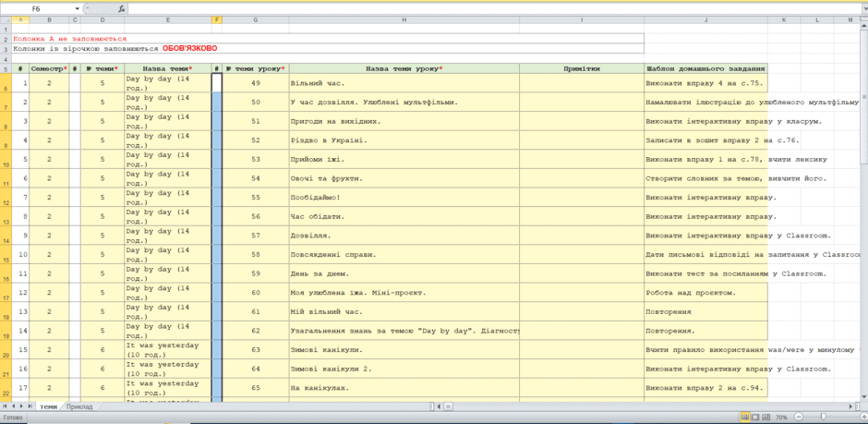The height and width of the screenshot is (424, 868).
Task: Click lesson cell 'Вільний час.'
Action: tap(404, 83)
